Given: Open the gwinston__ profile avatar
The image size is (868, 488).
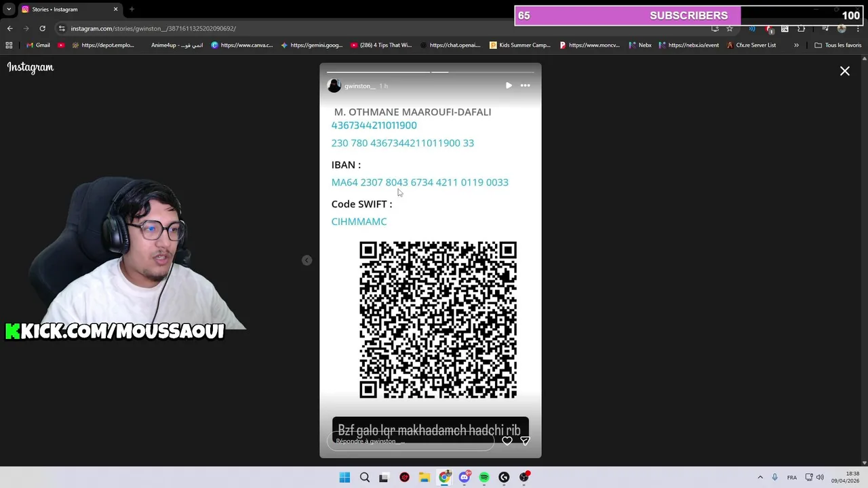Looking at the screenshot, I should (334, 85).
